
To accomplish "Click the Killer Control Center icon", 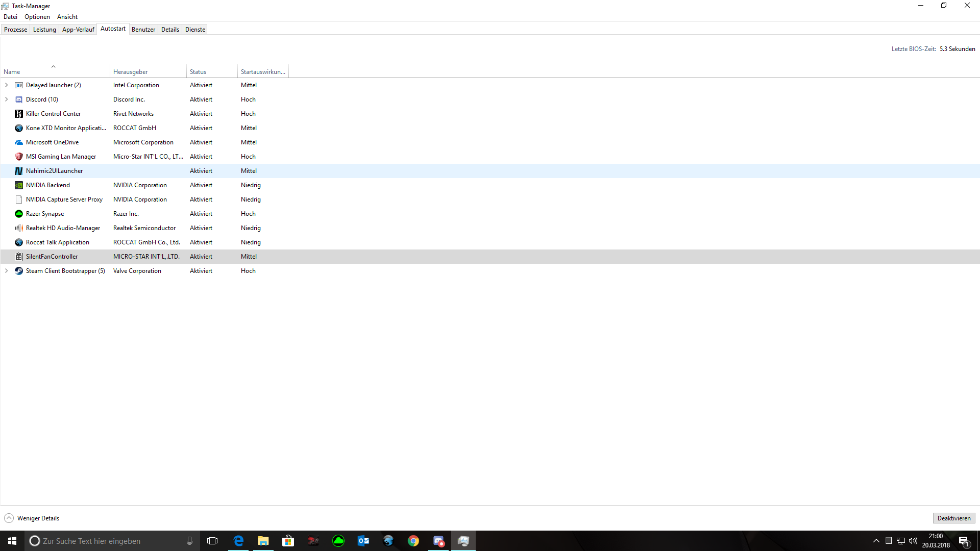I will click(19, 114).
